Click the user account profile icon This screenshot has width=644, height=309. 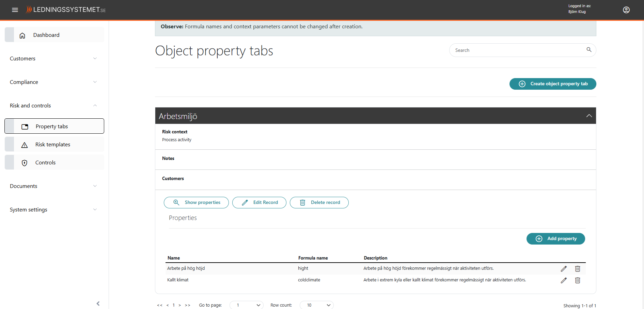pyautogui.click(x=626, y=10)
